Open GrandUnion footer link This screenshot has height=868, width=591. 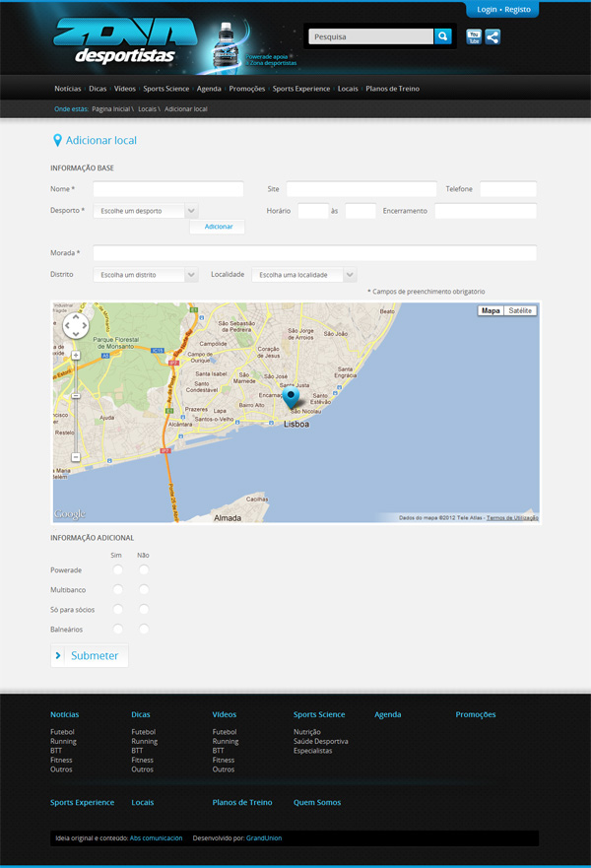[x=264, y=838]
